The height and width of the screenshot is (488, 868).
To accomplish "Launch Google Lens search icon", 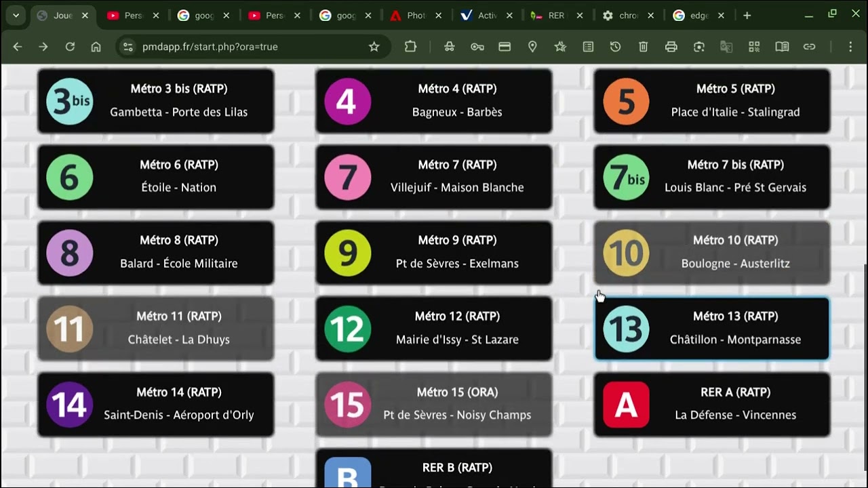I will click(x=698, y=47).
